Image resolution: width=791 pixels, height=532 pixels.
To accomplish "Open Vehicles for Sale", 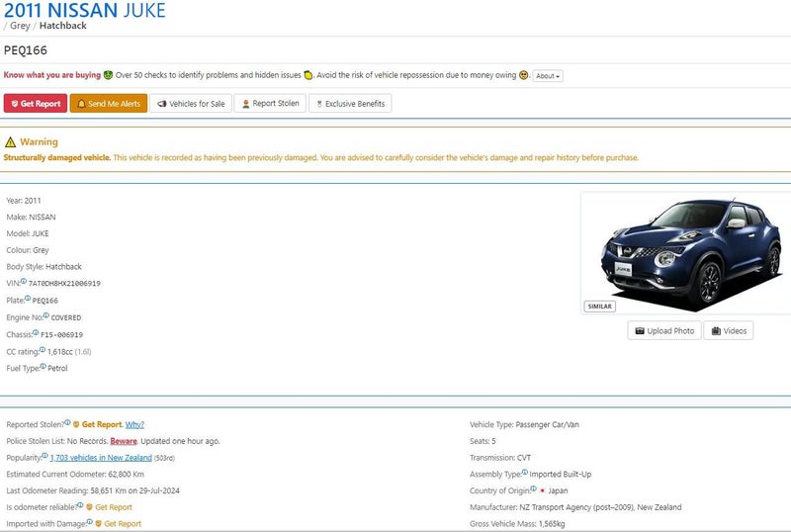I will click(191, 104).
